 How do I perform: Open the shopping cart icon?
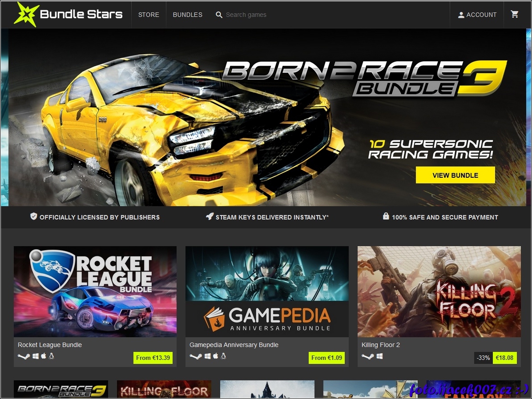pos(515,14)
